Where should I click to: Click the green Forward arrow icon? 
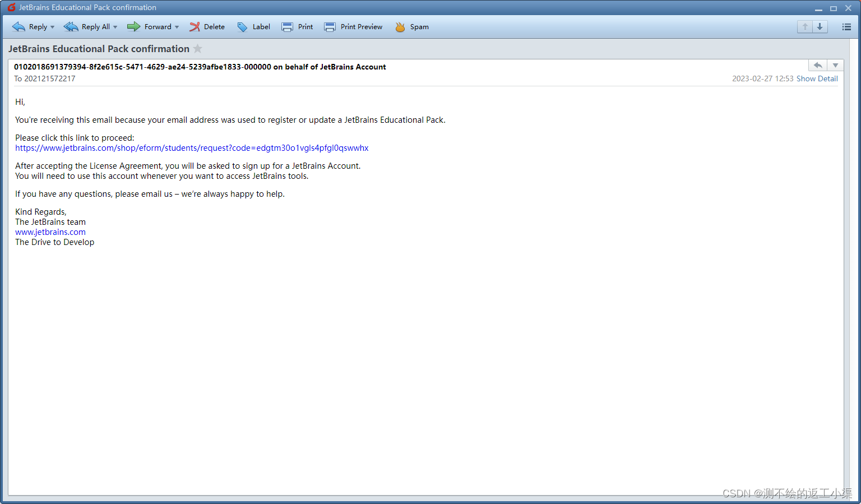point(133,27)
